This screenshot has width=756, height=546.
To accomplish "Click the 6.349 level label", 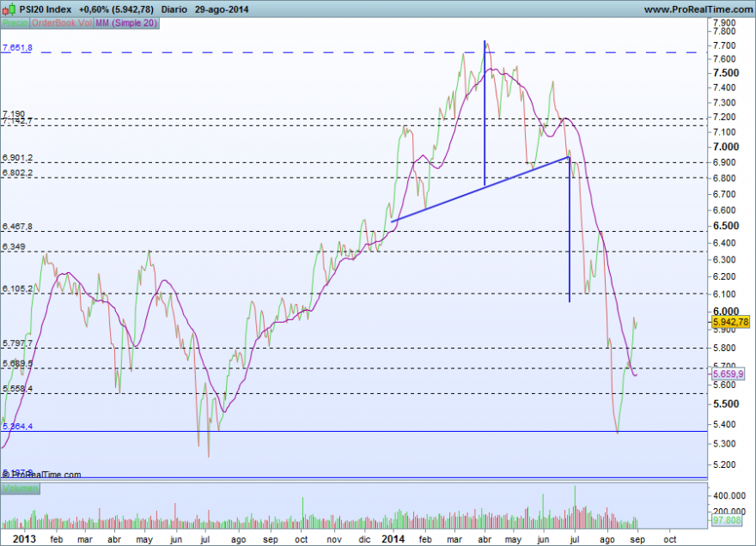I will (x=14, y=246).
